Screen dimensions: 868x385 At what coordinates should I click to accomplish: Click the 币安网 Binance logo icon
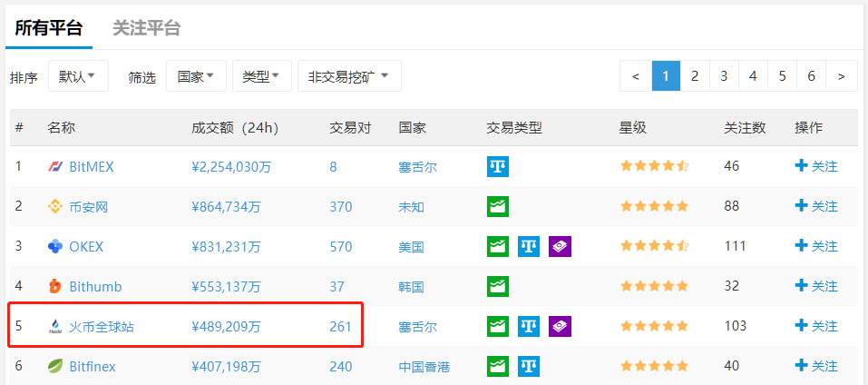[55, 207]
